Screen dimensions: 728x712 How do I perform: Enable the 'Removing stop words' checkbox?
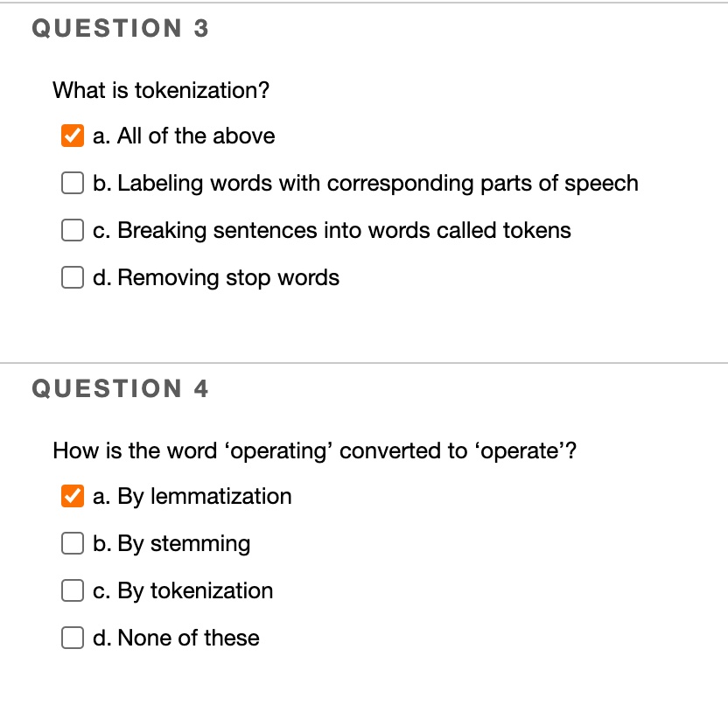73,277
